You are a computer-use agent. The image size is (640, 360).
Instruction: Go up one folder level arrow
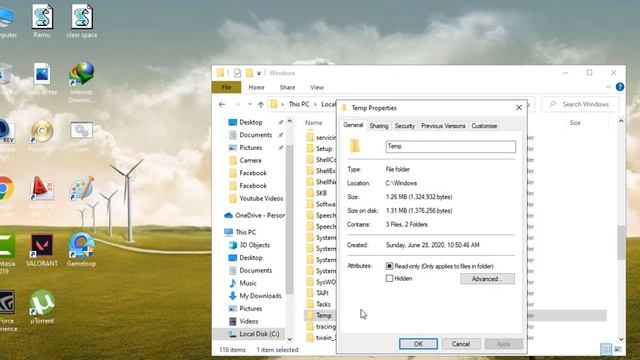pyautogui.click(x=260, y=104)
